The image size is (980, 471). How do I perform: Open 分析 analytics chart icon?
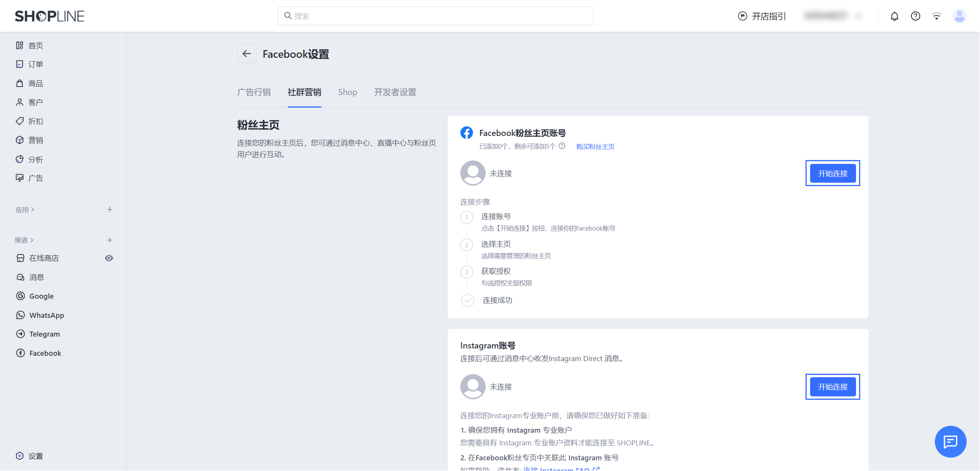(x=20, y=159)
